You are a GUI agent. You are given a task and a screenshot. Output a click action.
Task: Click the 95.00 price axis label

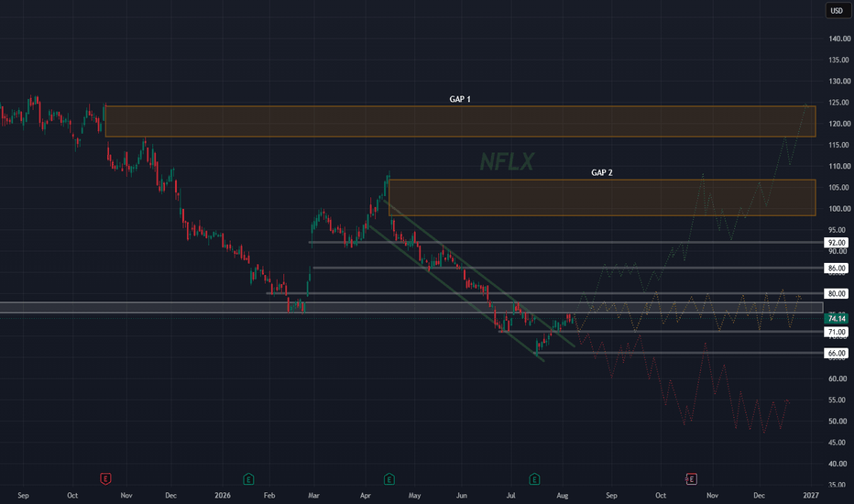[x=839, y=230]
